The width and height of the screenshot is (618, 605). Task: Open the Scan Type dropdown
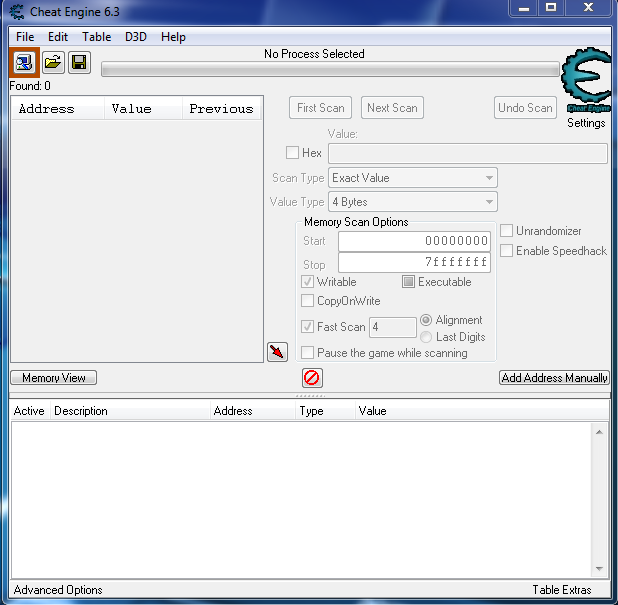click(413, 178)
